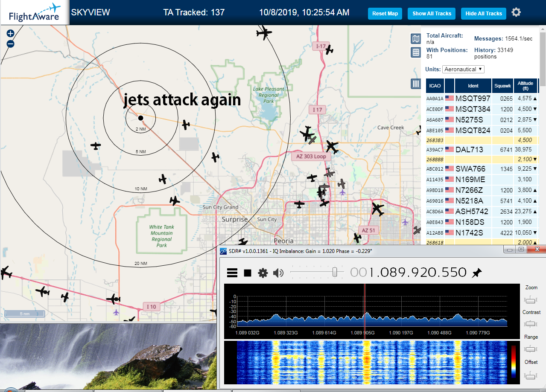Mute SDR# audio speaker icon

click(278, 273)
